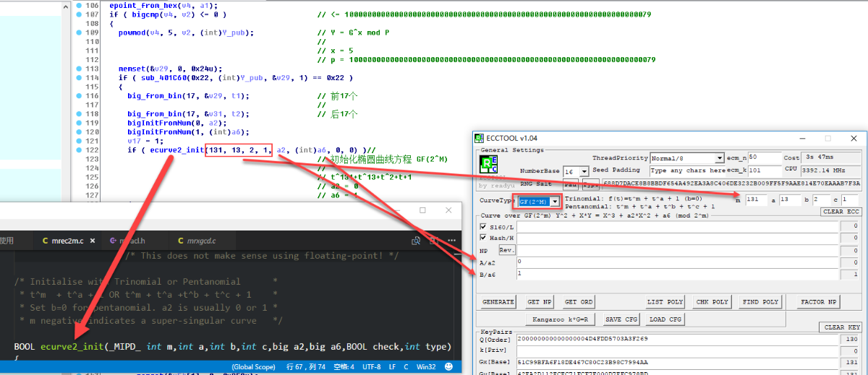Click the CHK POLY button

point(712,302)
